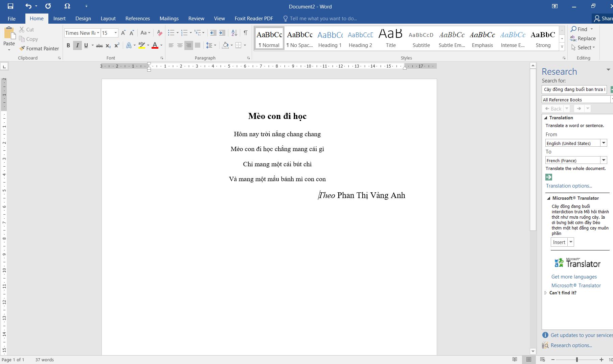
Task: Toggle Italic formatting button
Action: [77, 45]
